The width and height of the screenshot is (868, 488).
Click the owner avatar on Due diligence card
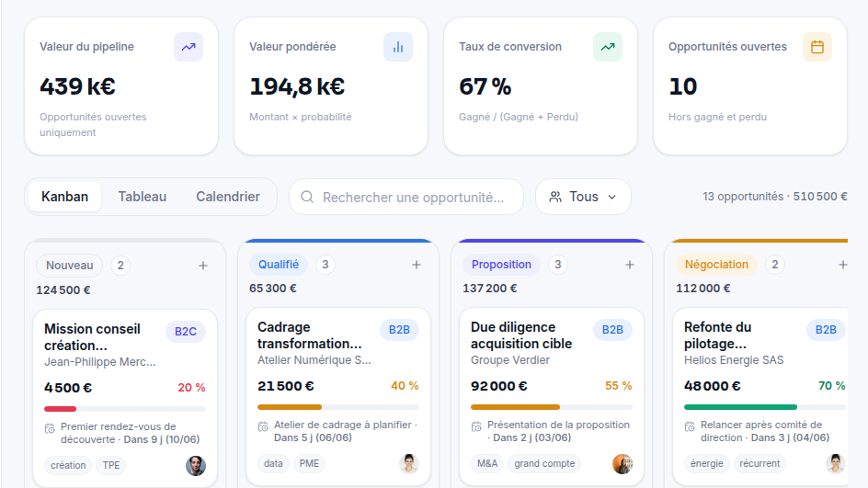tap(622, 464)
